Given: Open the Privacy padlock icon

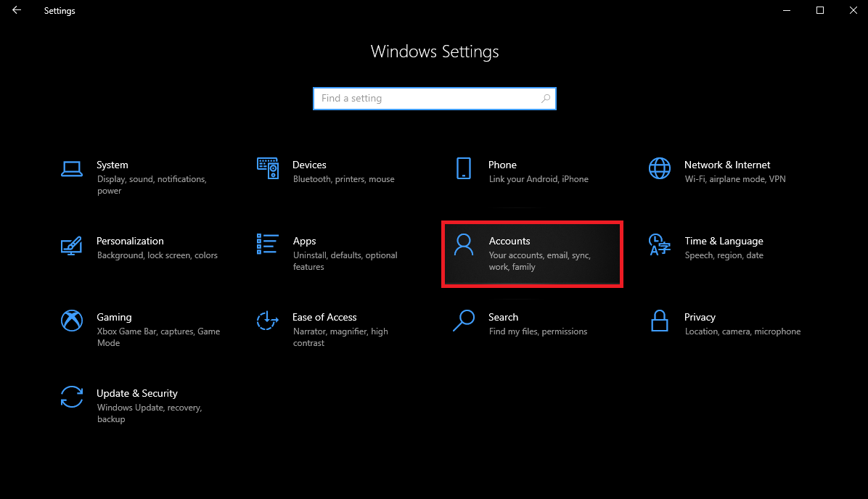Looking at the screenshot, I should tap(659, 321).
